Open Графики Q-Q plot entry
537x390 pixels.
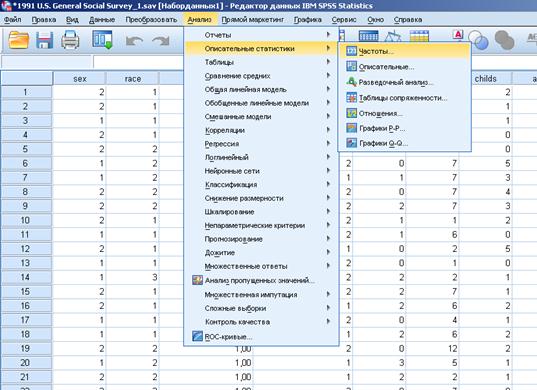[x=404, y=143]
